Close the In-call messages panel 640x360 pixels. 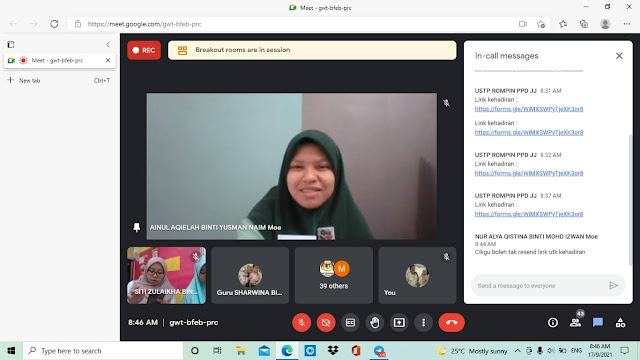pyautogui.click(x=619, y=56)
